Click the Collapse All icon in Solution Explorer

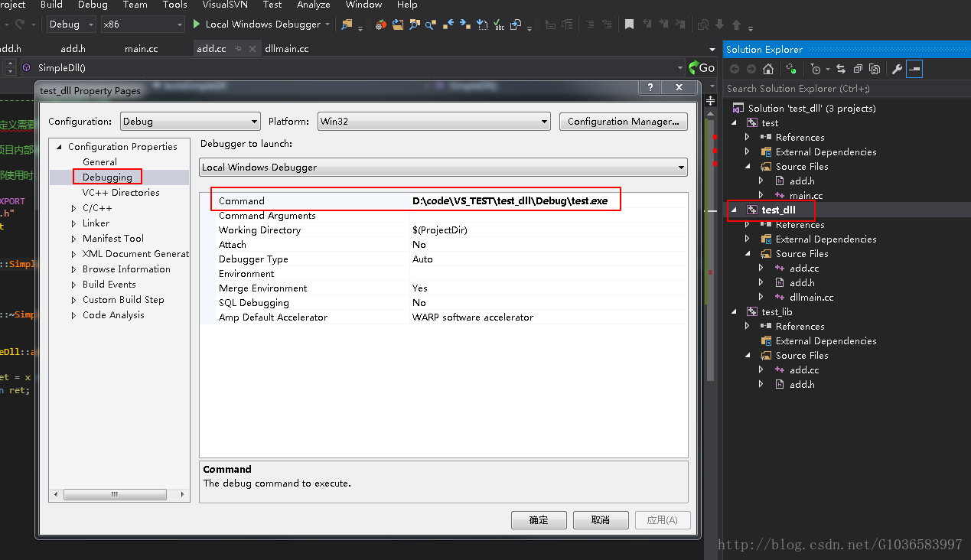tap(858, 69)
